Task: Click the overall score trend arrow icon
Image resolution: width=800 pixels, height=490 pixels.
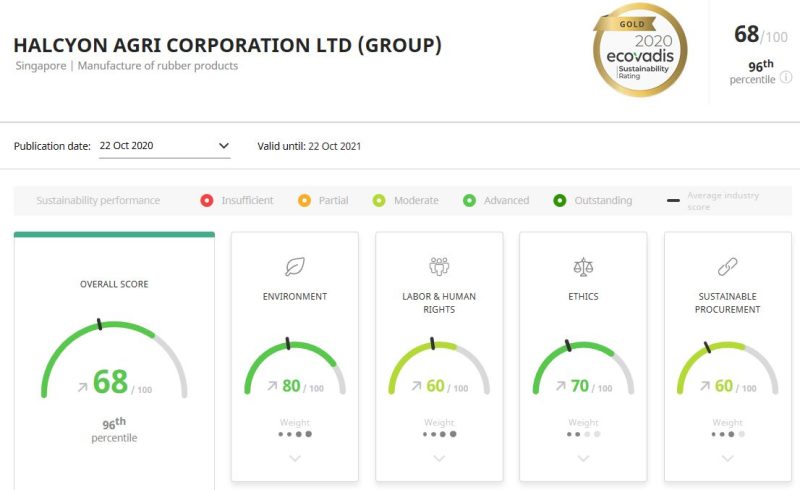Action: tap(81, 385)
